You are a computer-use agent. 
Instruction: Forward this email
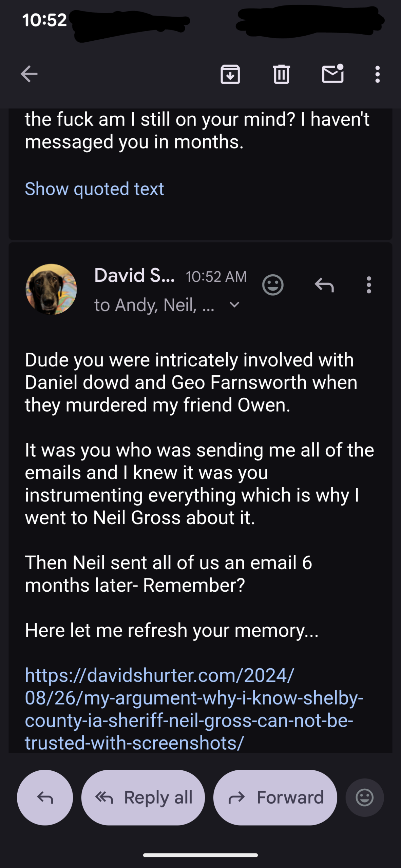tap(275, 797)
